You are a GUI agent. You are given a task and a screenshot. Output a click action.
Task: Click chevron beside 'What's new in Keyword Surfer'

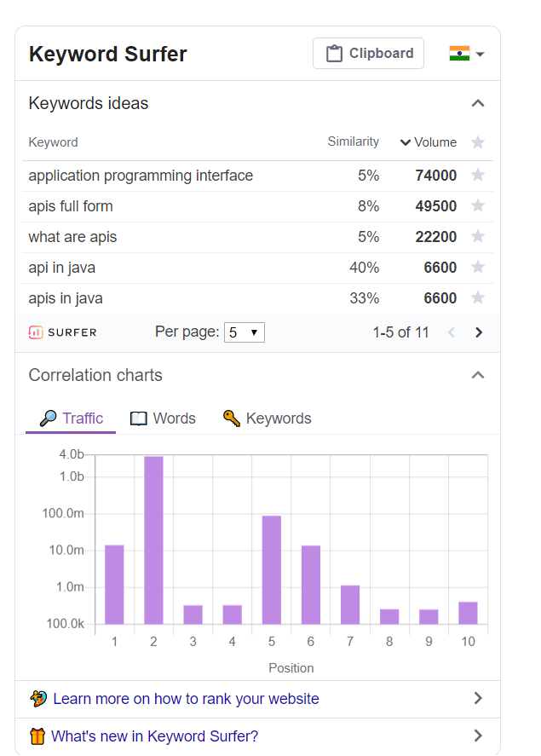tap(477, 736)
